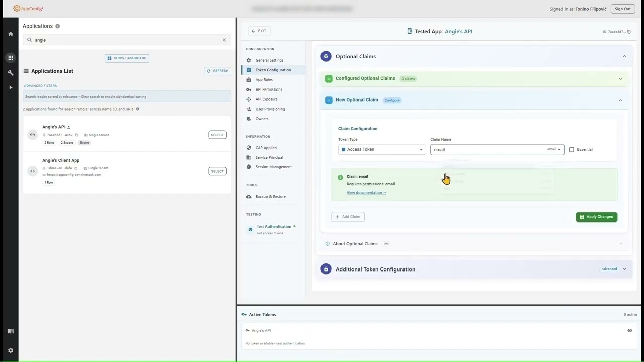The height and width of the screenshot is (362, 644).
Task: Click the Sign Out button
Action: click(622, 9)
